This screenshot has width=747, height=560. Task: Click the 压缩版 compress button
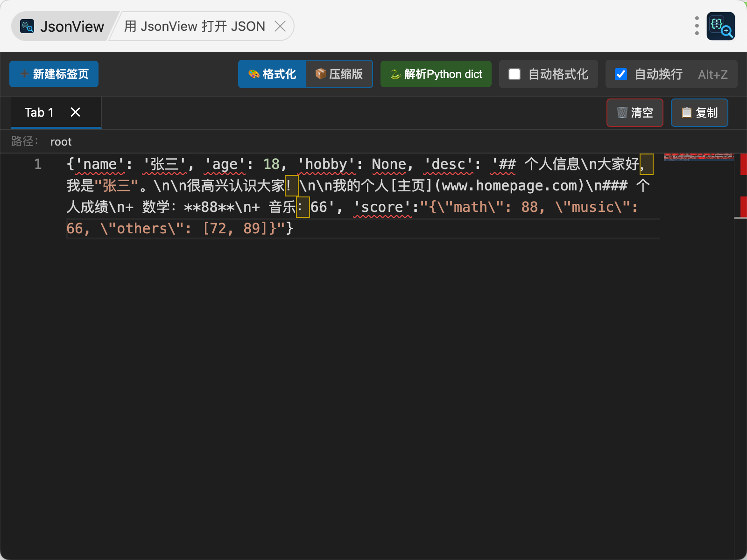(x=339, y=74)
